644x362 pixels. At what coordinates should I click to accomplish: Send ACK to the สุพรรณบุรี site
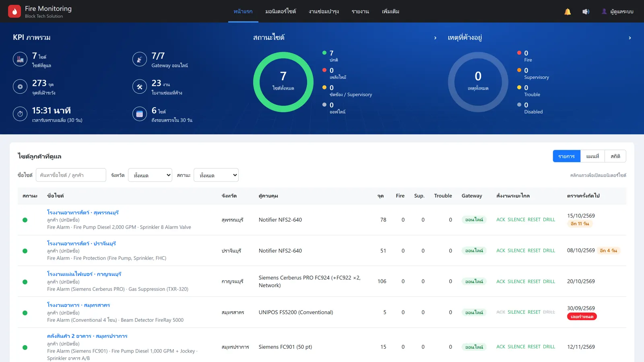pyautogui.click(x=501, y=220)
